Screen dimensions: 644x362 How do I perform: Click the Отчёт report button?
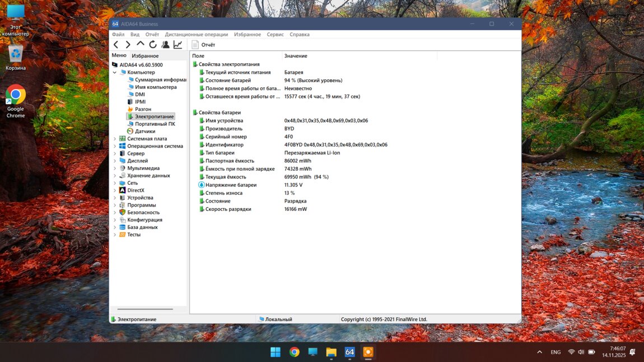pyautogui.click(x=203, y=45)
